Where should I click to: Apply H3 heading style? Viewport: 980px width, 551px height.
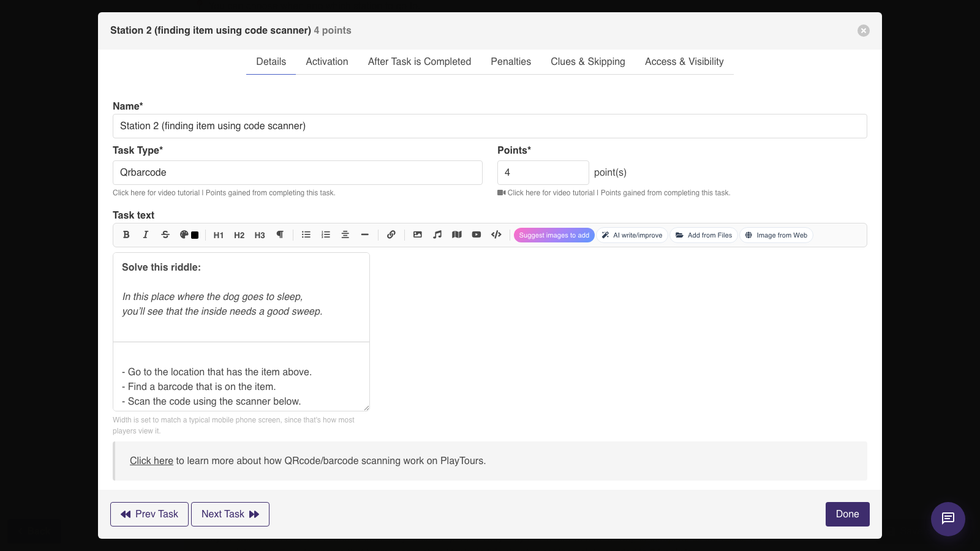pos(260,235)
